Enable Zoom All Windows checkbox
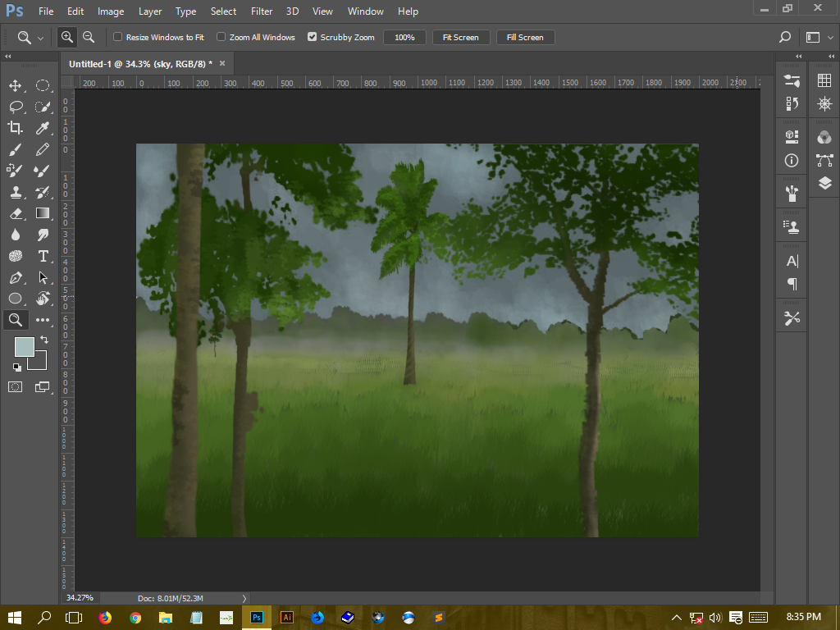Screen dimensions: 840x630 [221, 37]
